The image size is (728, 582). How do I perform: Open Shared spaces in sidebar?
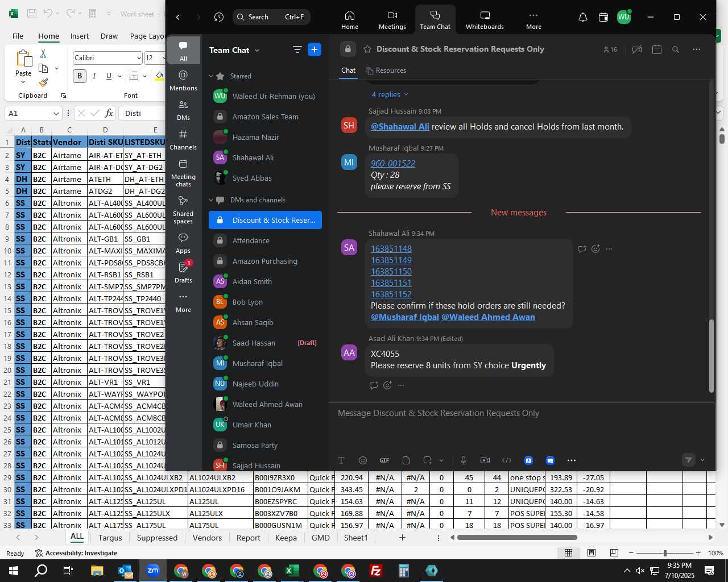183,210
